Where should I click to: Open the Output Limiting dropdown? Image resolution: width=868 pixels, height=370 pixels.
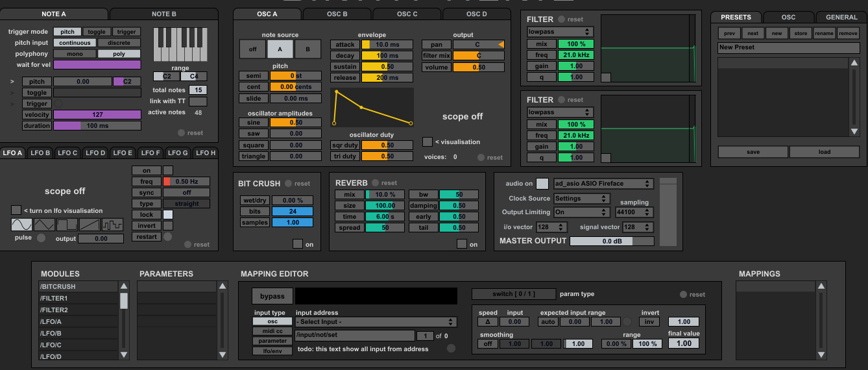coord(581,212)
